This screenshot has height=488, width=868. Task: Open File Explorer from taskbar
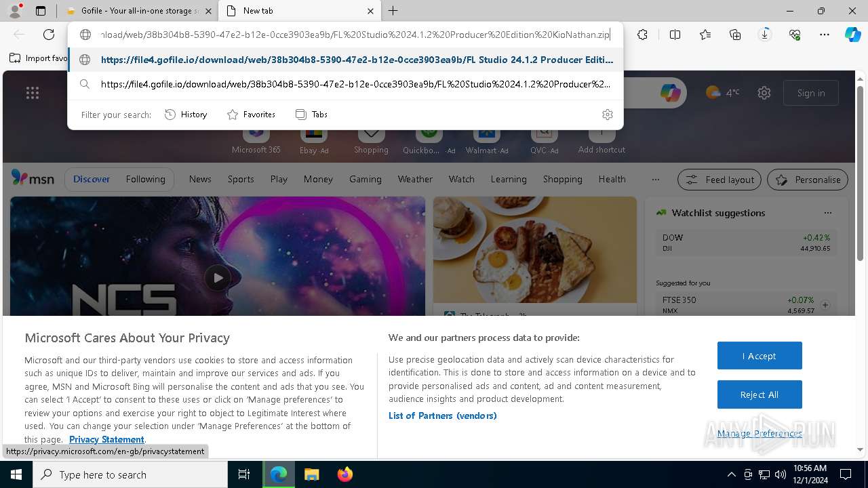click(311, 474)
